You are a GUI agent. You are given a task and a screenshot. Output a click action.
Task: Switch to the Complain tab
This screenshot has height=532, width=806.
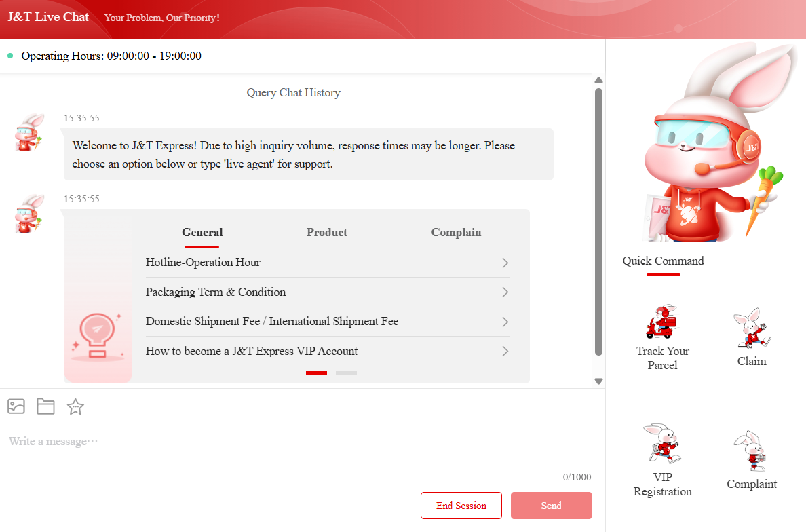pos(456,232)
